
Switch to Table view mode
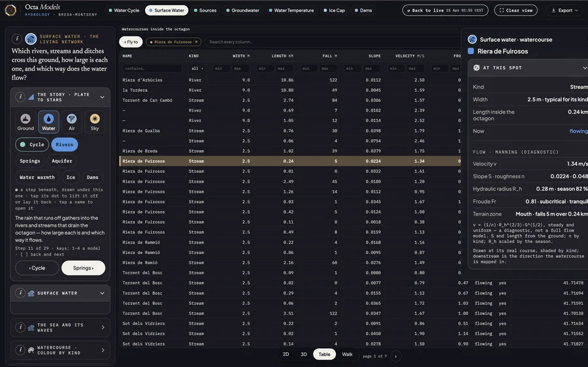[324, 354]
